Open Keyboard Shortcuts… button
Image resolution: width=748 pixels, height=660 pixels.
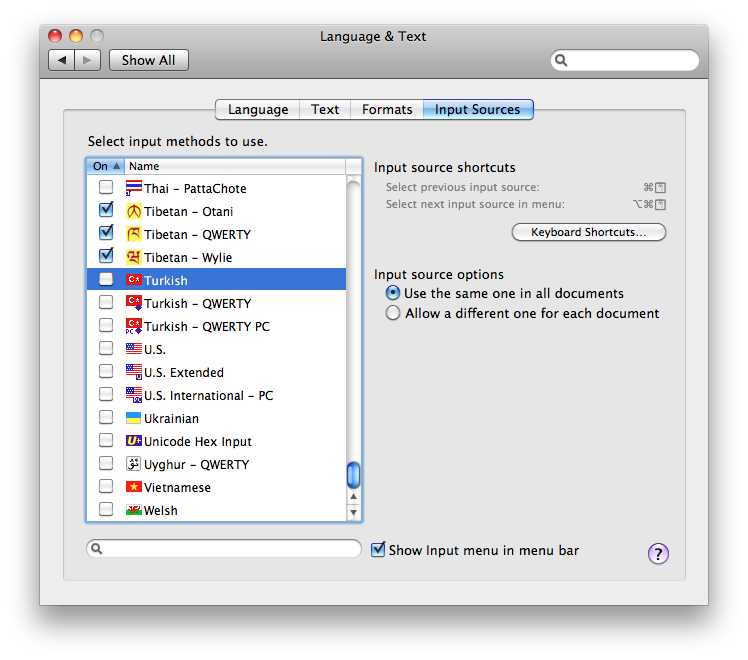(x=588, y=232)
